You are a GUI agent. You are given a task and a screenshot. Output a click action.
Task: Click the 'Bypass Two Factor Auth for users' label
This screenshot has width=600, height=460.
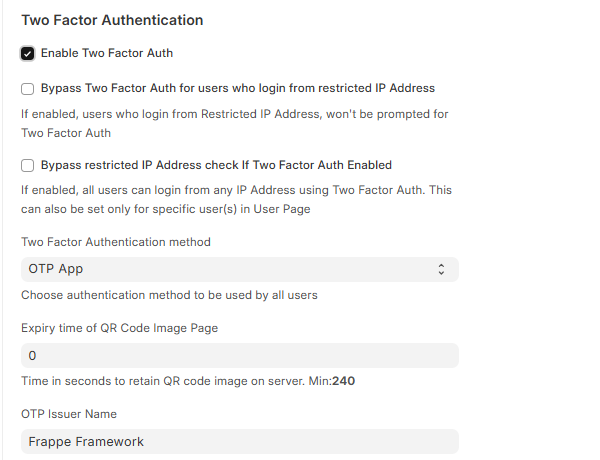[238, 88]
